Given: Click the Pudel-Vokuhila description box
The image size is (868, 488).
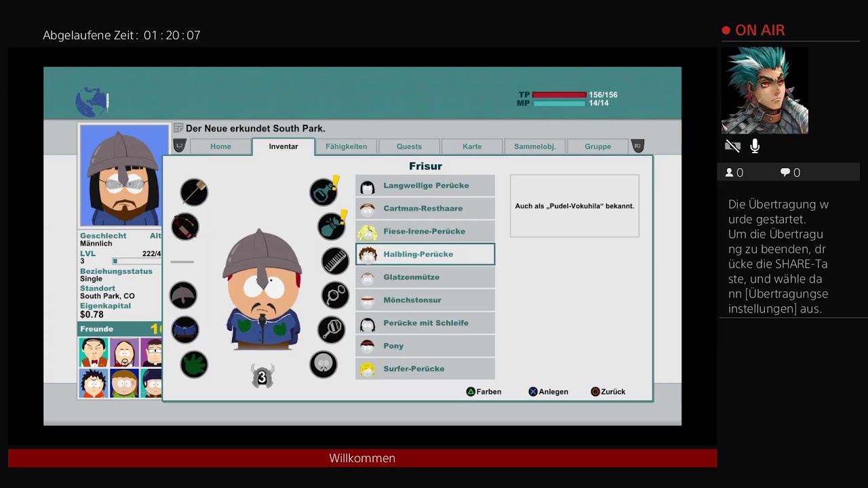Looking at the screenshot, I should pos(574,206).
